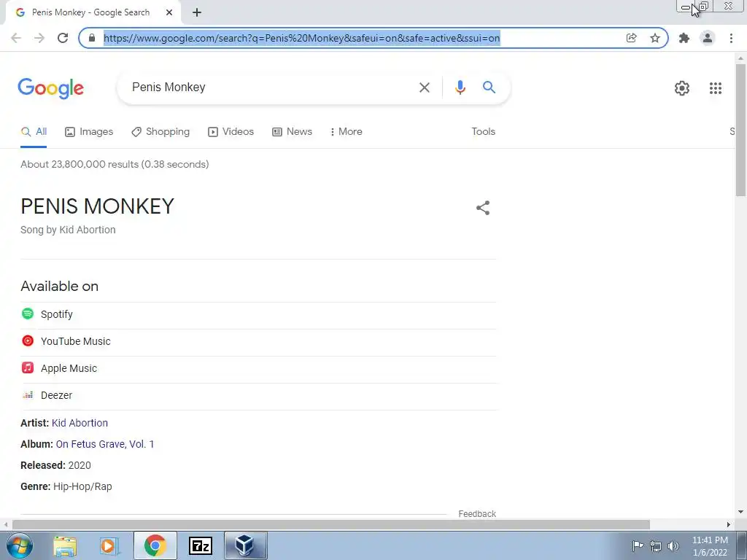Launch Windows Media Player from the taskbar
This screenshot has width=747, height=560.
tap(109, 545)
